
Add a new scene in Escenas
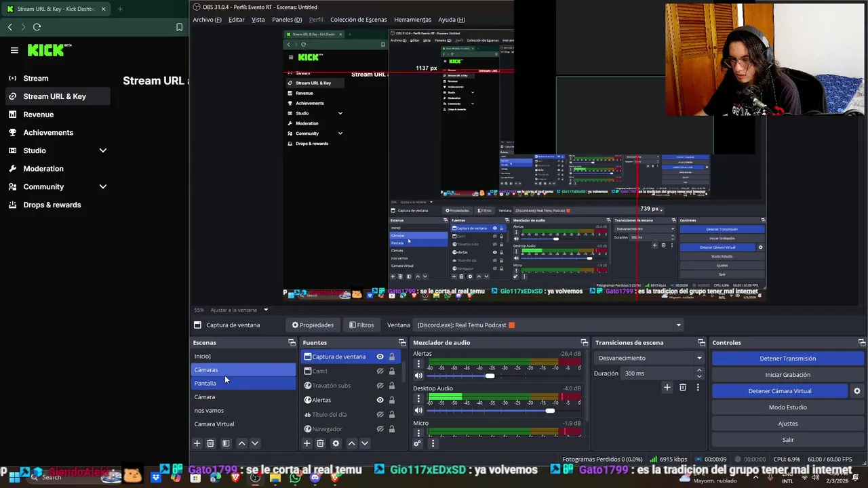[197, 443]
